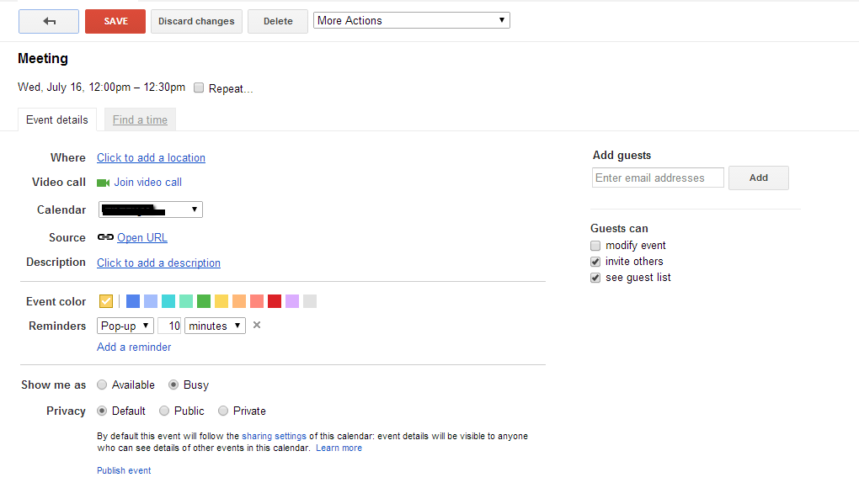Uncheck the see guest list option
Screen dimensions: 859x504
pyautogui.click(x=595, y=278)
